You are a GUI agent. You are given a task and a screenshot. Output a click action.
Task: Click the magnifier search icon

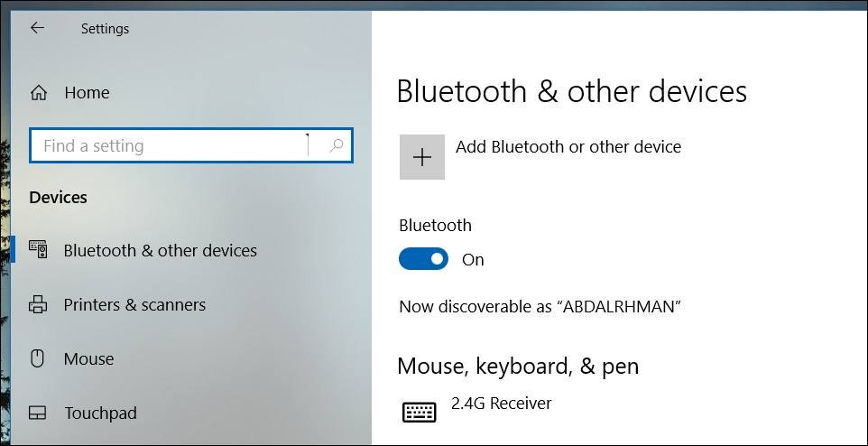tap(336, 145)
